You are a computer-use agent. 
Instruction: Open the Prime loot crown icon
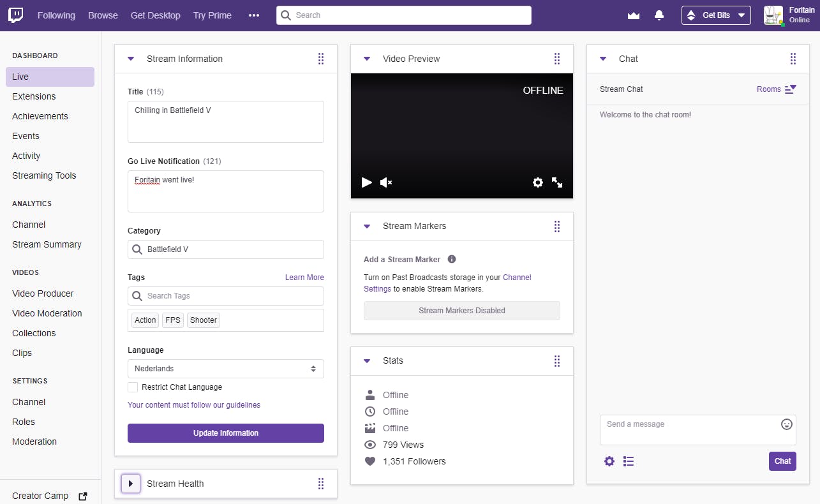tap(634, 15)
